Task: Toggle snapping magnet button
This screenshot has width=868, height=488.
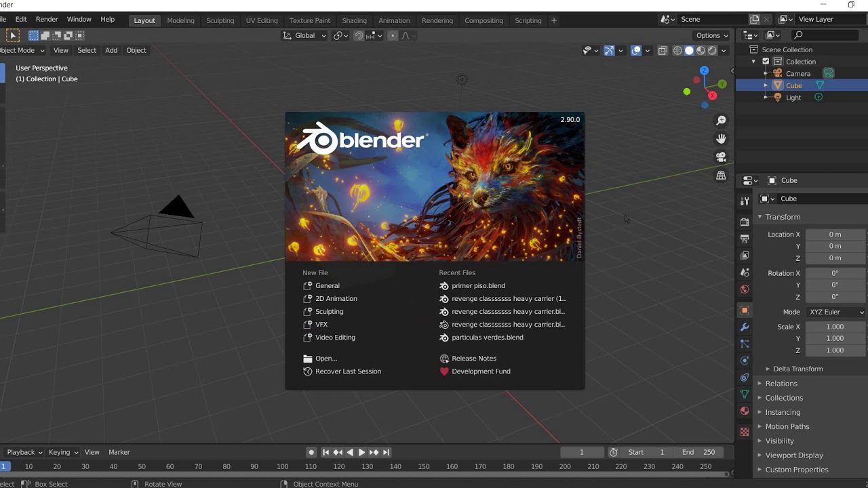Action: [359, 36]
